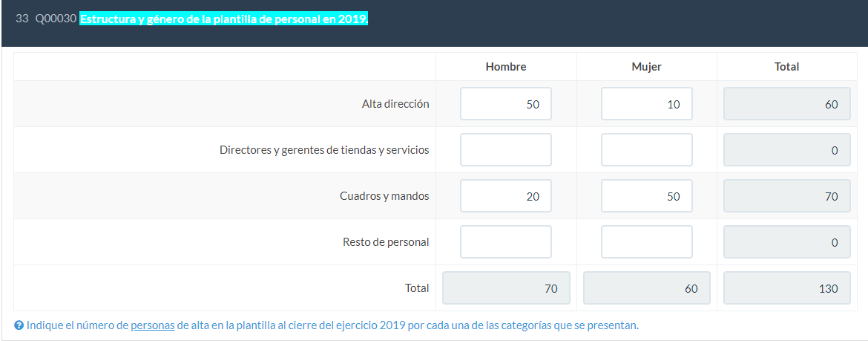Viewport: 868px width, 341px height.
Task: Click Mujer field for Directores y gerentes
Action: click(x=646, y=150)
